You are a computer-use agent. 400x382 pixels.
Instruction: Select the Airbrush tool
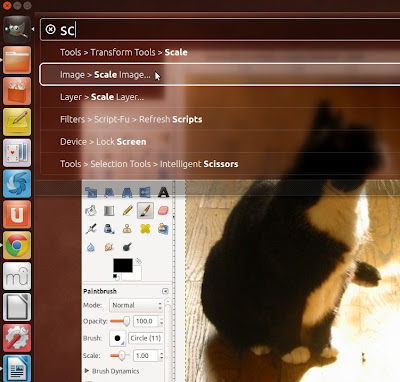(x=91, y=229)
